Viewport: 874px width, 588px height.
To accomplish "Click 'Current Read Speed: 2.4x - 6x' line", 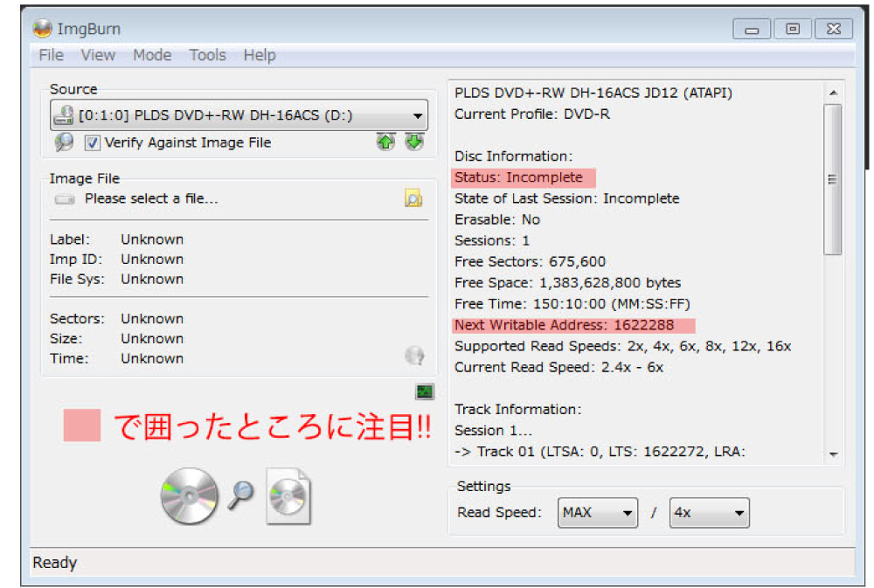I will [558, 367].
